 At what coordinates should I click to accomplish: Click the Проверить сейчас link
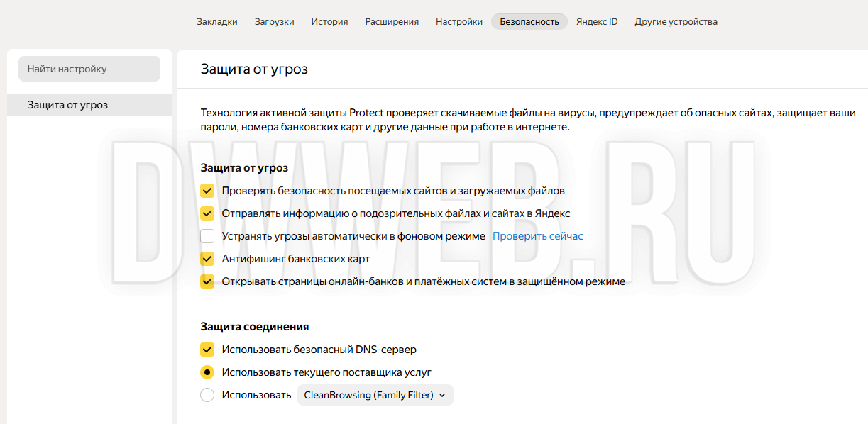pos(538,236)
